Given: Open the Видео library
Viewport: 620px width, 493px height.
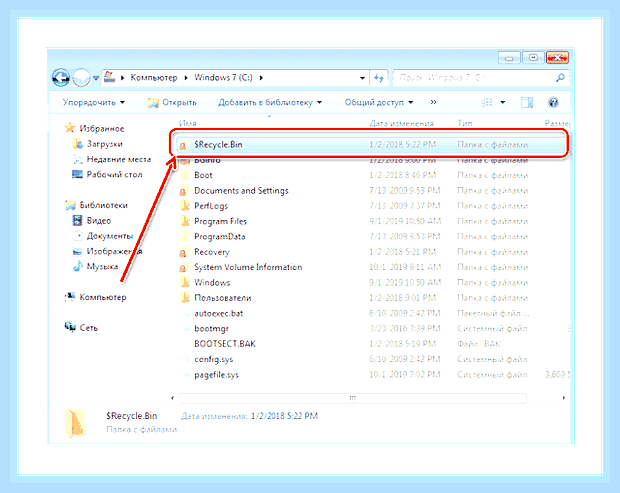Looking at the screenshot, I should pyautogui.click(x=98, y=221).
